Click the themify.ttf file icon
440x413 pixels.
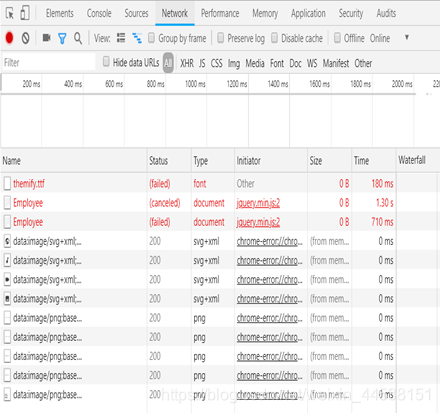pyautogui.click(x=7, y=184)
